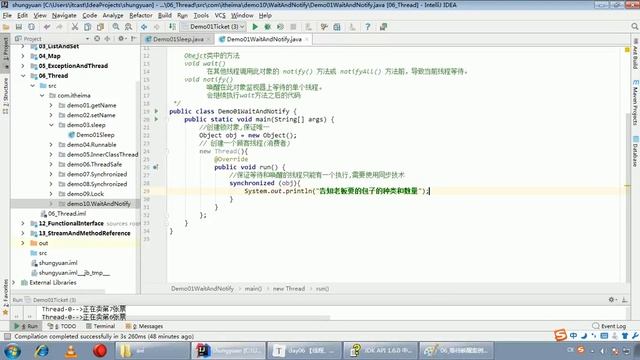Click the Cut scissors icon
640x360 pixels.
tap(75, 27)
